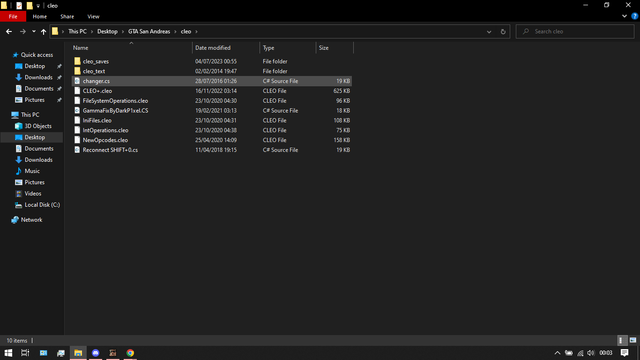The width and height of the screenshot is (640, 360).
Task: Open the Share ribbon tab
Action: (67, 16)
